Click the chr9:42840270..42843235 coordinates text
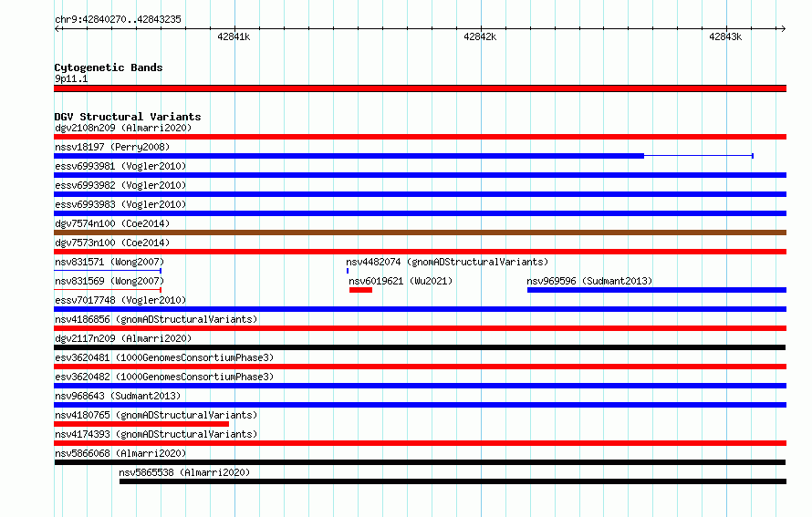Image resolution: width=812 pixels, height=517 pixels. [118, 19]
